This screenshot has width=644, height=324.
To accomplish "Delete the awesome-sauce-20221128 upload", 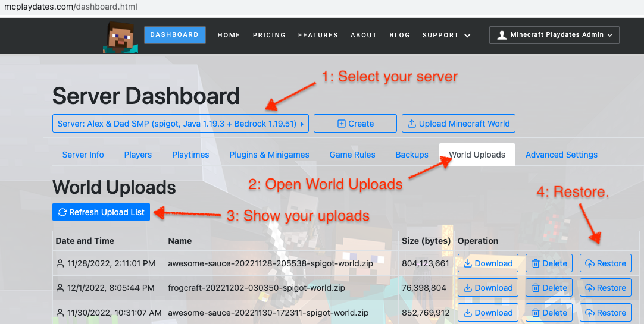I will click(x=548, y=263).
